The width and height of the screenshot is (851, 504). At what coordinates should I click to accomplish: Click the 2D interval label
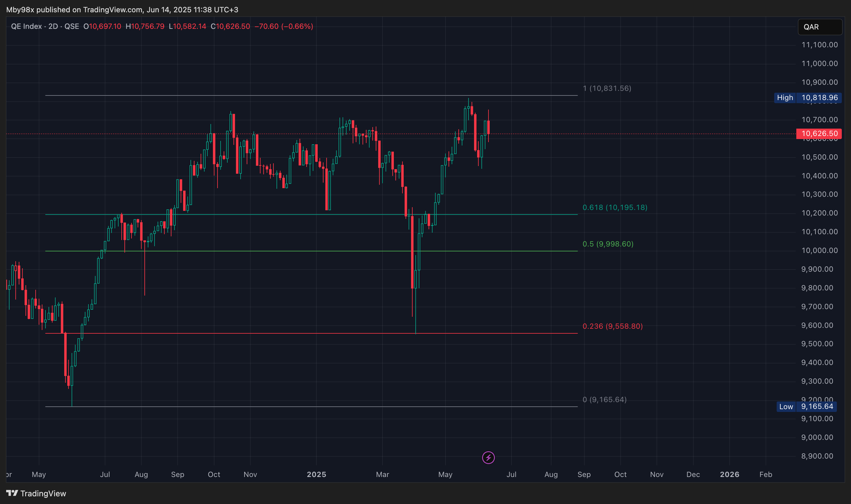[x=53, y=26]
